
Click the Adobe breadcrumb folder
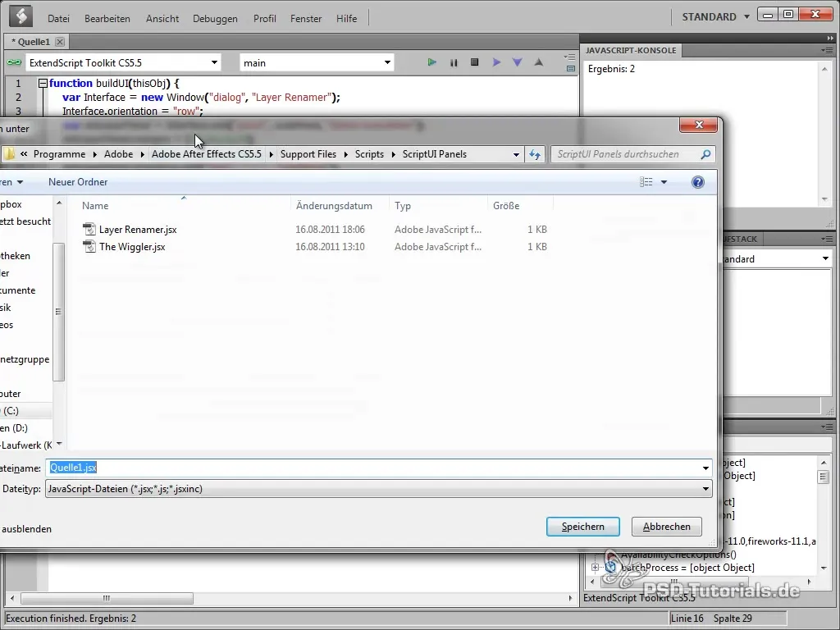pos(118,154)
